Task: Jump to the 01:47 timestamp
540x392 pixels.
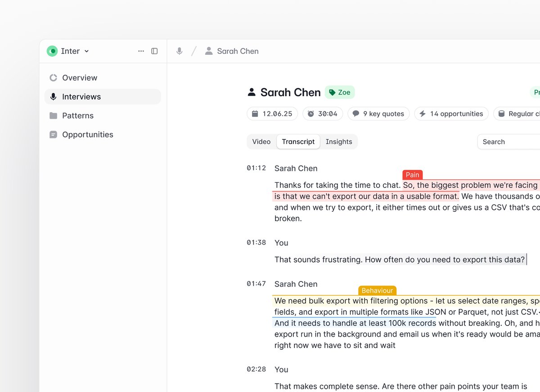Action: 256,284
